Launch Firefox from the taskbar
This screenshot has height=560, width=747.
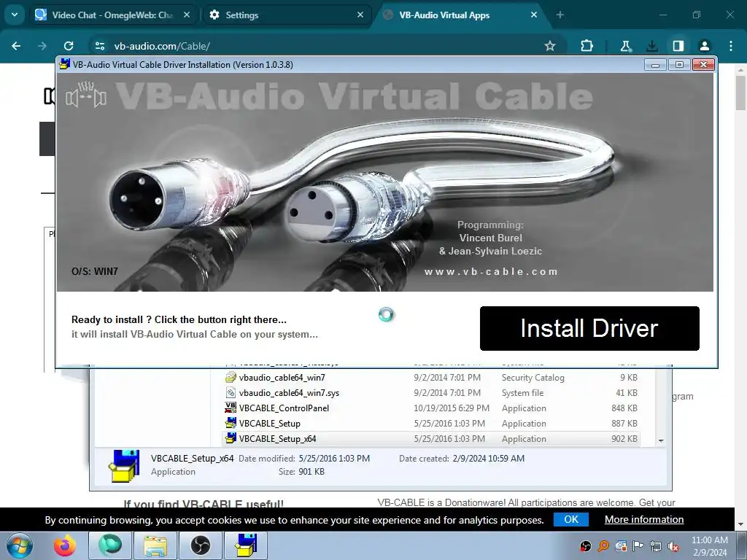click(65, 545)
